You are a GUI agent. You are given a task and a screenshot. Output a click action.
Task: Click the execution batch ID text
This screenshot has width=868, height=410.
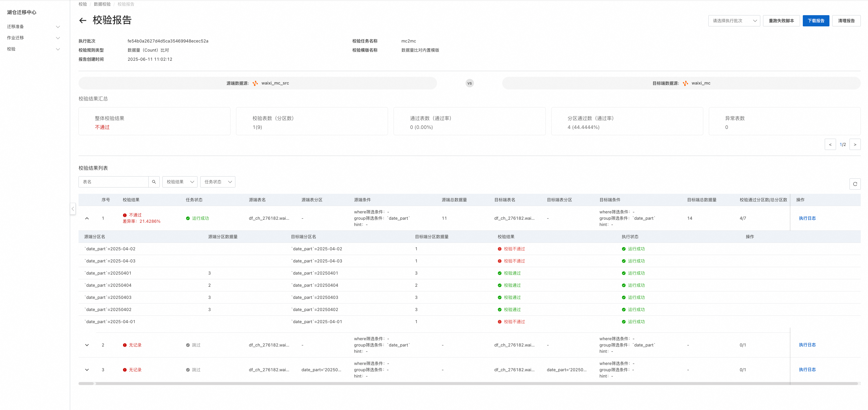click(x=168, y=41)
